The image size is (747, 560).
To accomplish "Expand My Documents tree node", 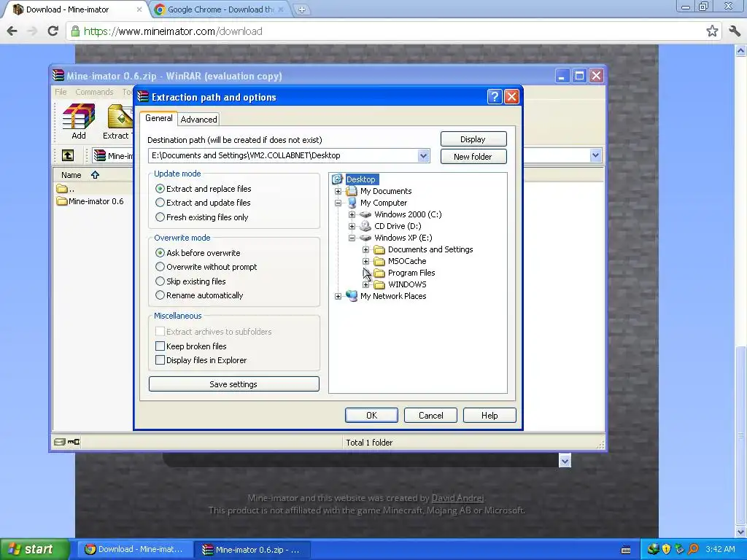I will [x=338, y=191].
